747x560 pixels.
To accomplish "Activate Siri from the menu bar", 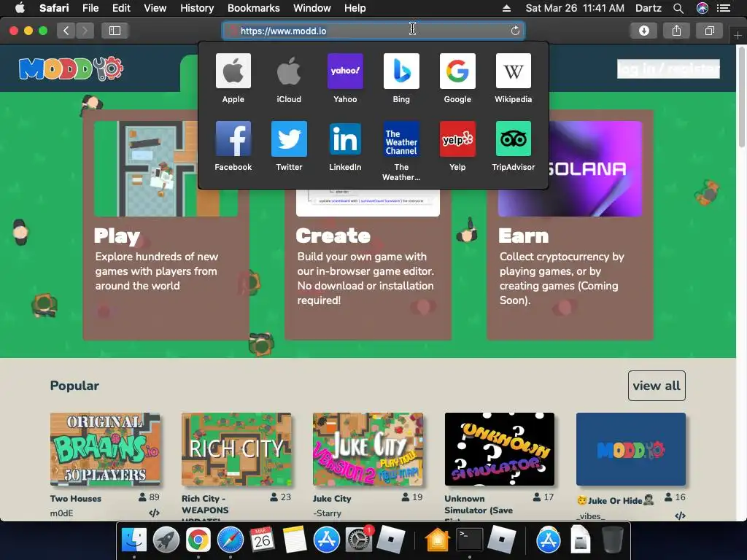I will [703, 8].
